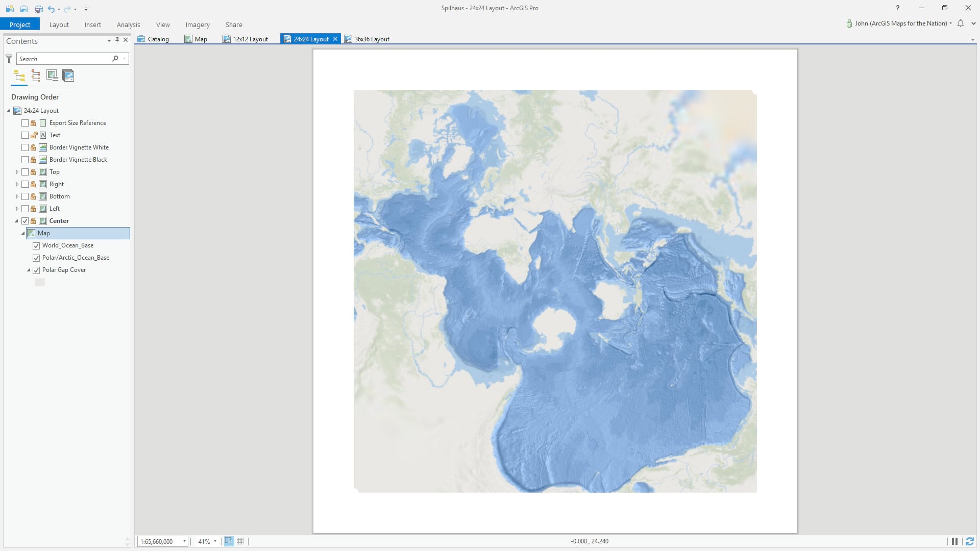Expand the Top map frame item

(17, 172)
